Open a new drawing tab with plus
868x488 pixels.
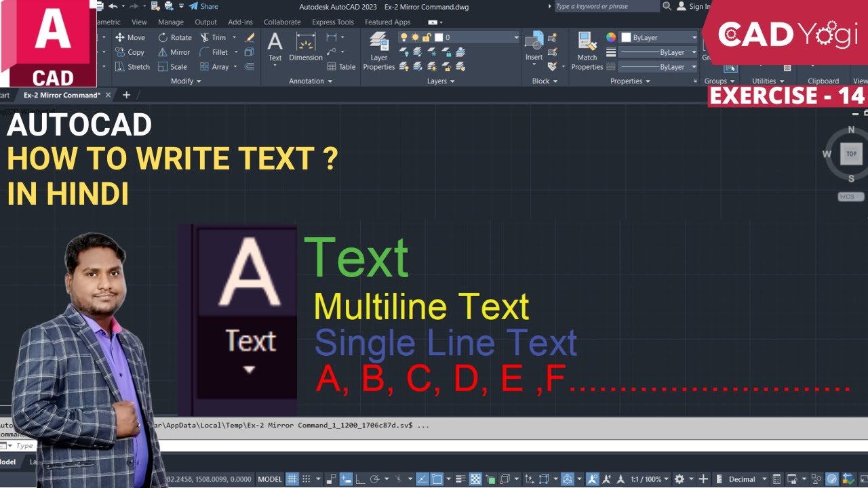tap(126, 95)
